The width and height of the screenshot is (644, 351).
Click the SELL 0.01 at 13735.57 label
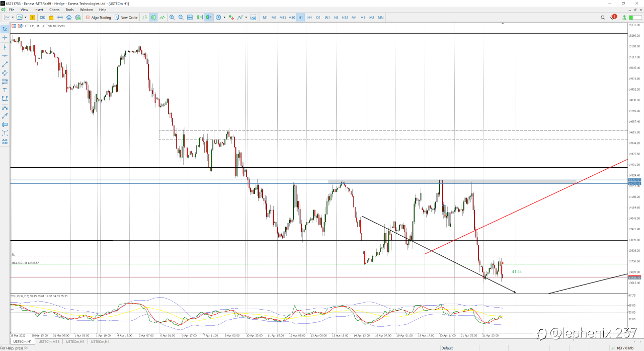(x=26, y=263)
